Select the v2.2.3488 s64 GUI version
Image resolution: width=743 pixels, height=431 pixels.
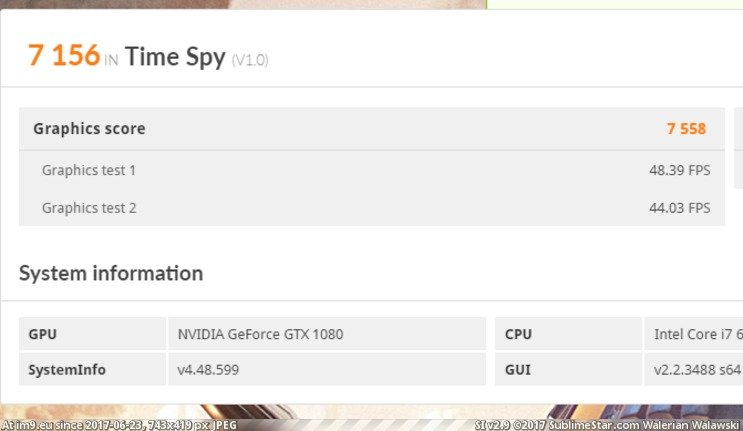(697, 370)
